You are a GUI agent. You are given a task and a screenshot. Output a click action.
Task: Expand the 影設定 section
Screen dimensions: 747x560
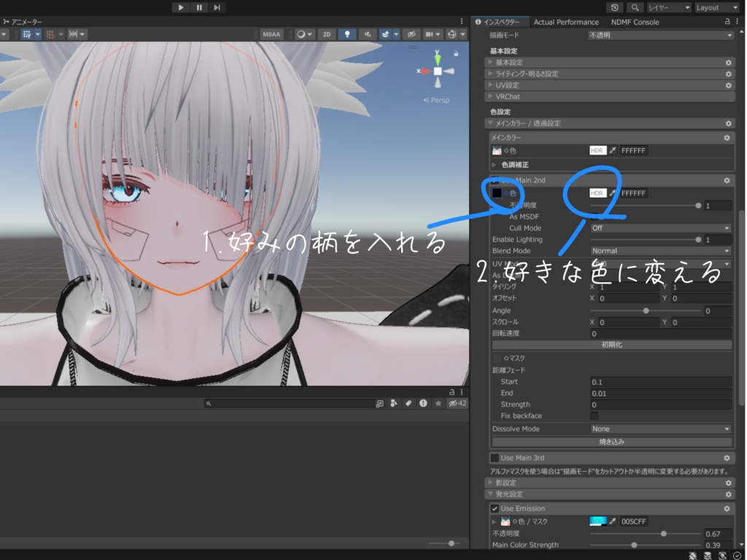(511, 482)
